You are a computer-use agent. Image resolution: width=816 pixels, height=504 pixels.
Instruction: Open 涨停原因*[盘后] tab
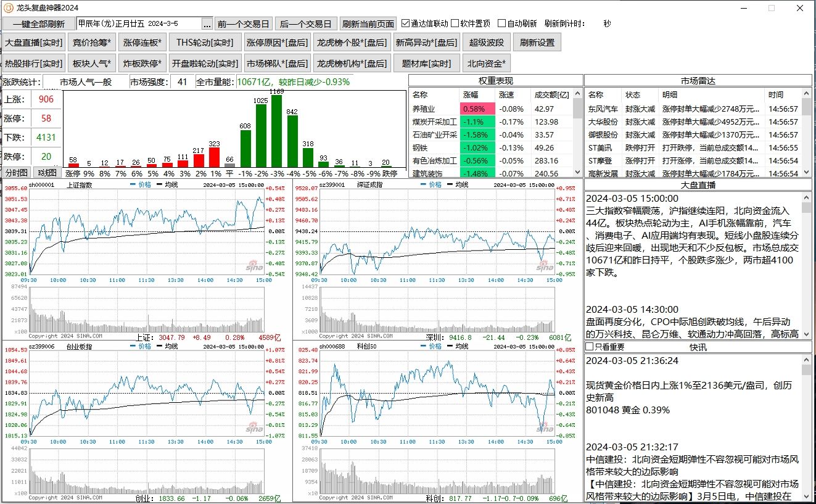pos(277,43)
